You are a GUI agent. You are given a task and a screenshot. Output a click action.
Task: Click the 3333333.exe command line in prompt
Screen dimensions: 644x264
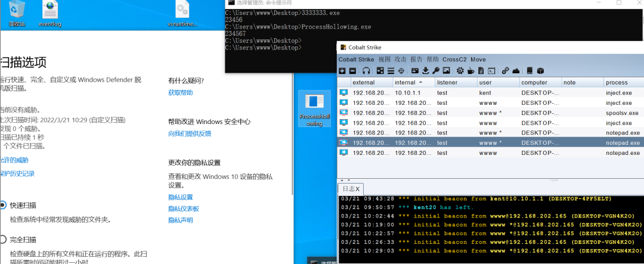point(283,13)
